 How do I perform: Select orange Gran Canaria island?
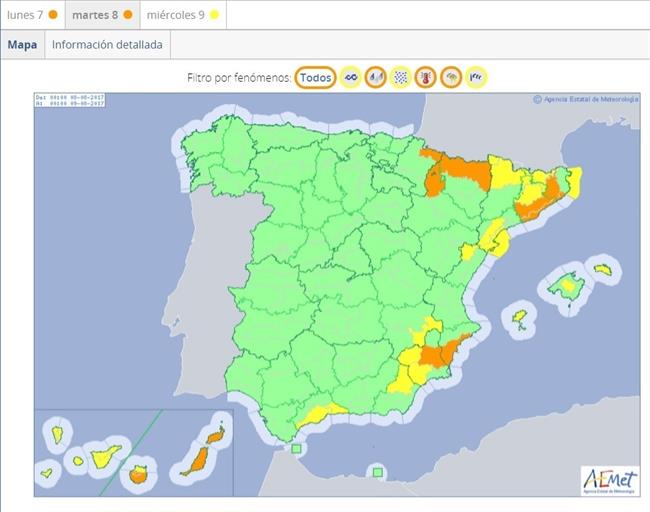(138, 475)
